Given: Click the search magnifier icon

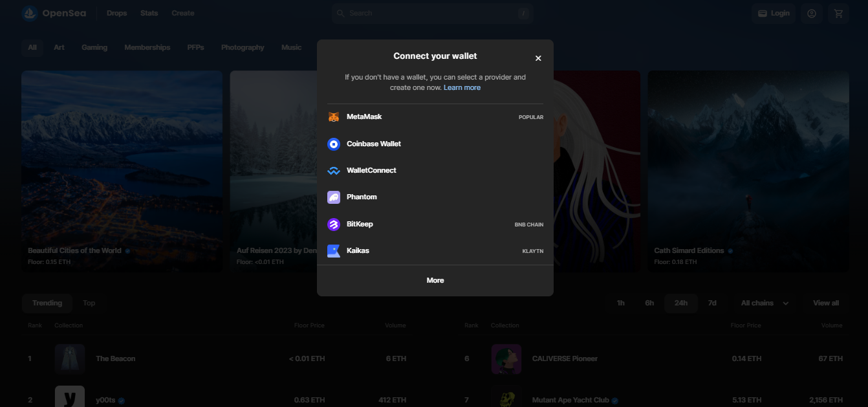Looking at the screenshot, I should click(340, 13).
